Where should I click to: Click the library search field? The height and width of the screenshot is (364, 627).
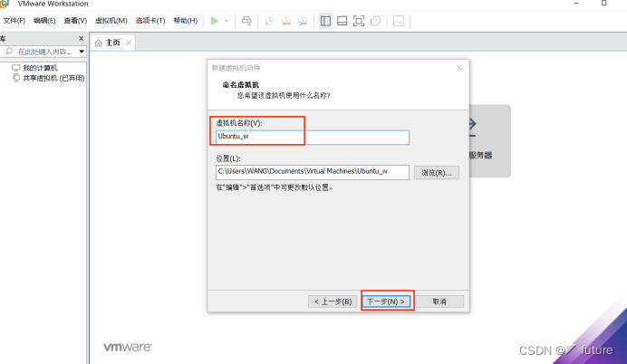coord(43,52)
